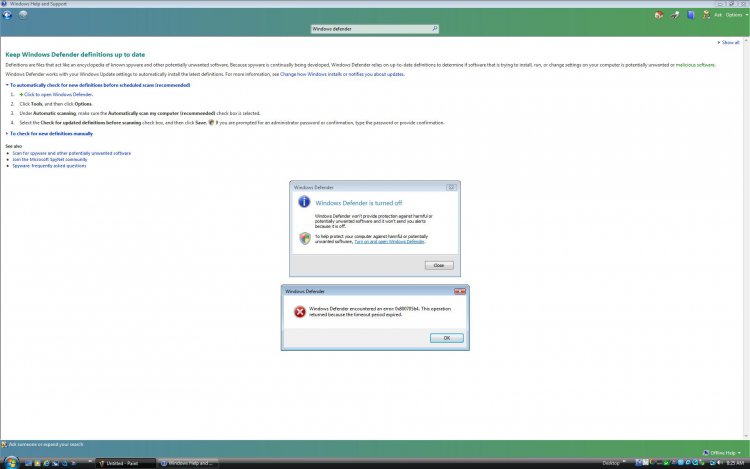Viewport: 750px width, 469px height.
Task: Click the 'Windows Defender is turned off' heading
Action: click(359, 203)
